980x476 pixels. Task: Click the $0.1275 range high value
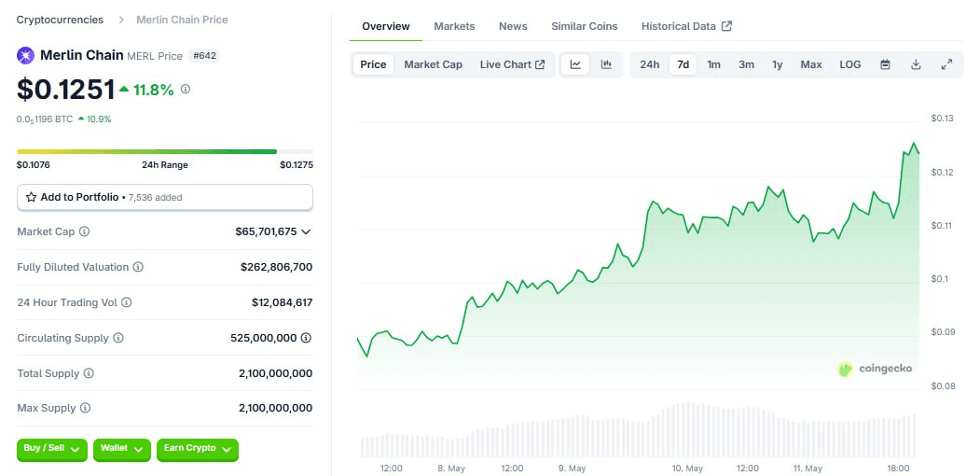(x=297, y=165)
